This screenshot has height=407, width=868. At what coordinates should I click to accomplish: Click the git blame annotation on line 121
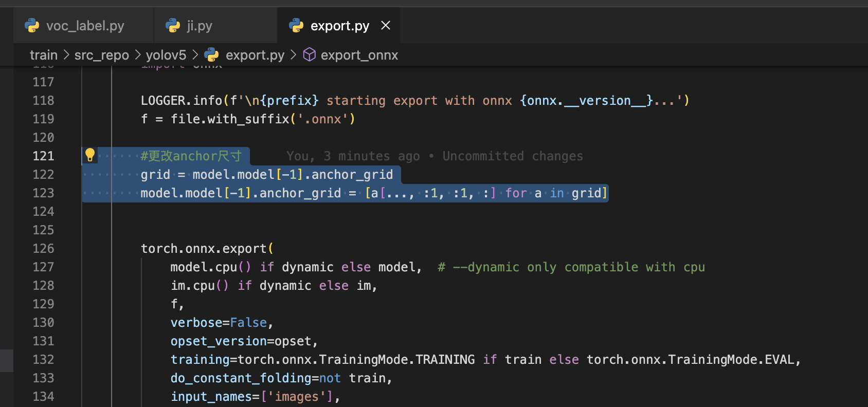[x=435, y=156]
